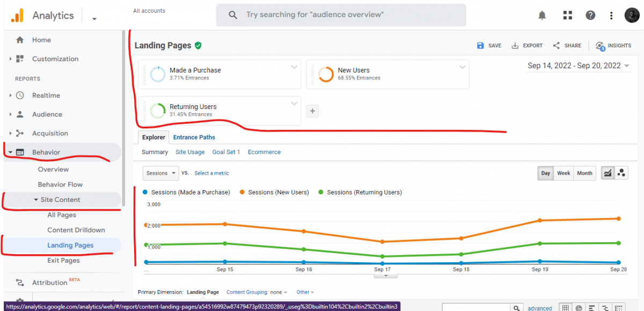Click the Help question mark icon

coord(590,15)
